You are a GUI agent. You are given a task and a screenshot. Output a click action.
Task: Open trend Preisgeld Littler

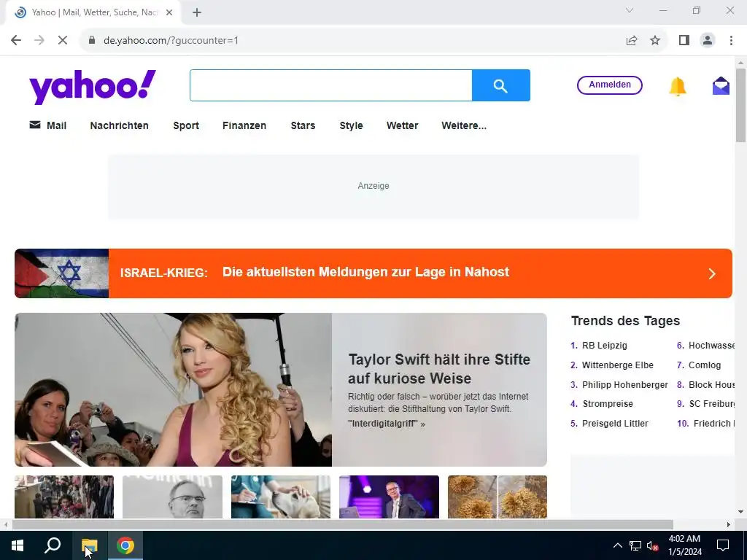point(615,424)
